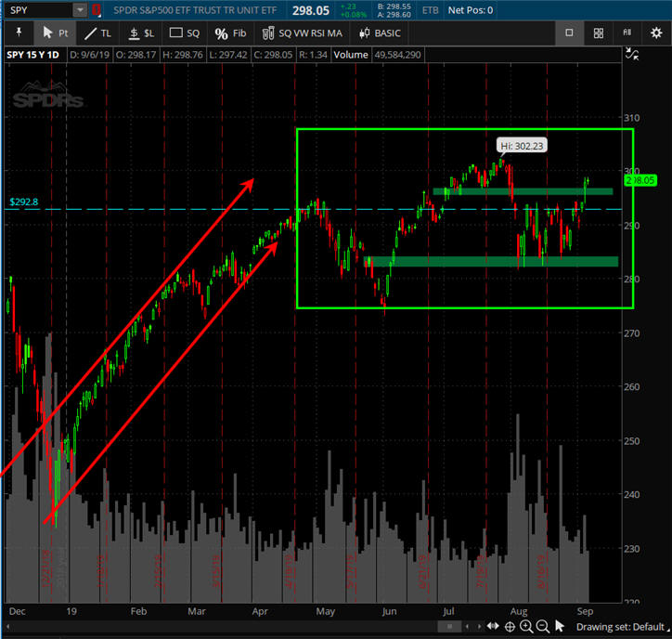Click the Hi: 302.23 price callout
This screenshot has height=639, width=672.
[522, 146]
